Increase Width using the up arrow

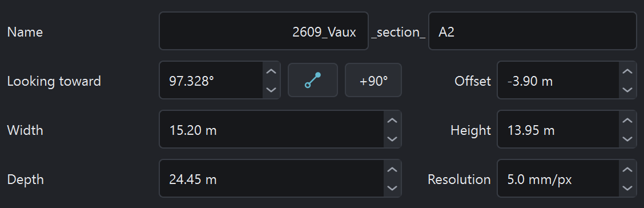[392, 120]
